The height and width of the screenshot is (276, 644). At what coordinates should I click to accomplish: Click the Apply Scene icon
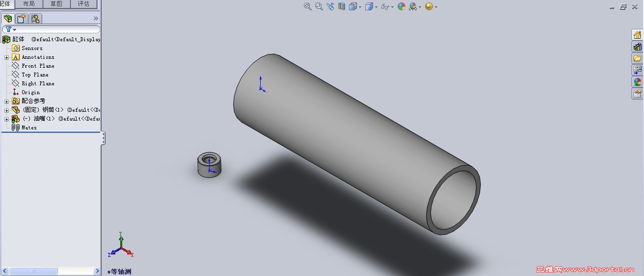(x=413, y=6)
